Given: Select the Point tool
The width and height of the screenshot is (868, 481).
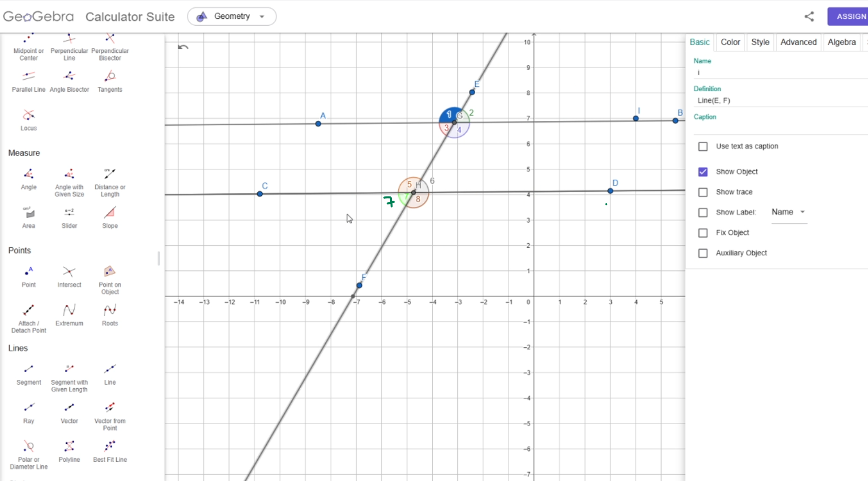Looking at the screenshot, I should (28, 277).
